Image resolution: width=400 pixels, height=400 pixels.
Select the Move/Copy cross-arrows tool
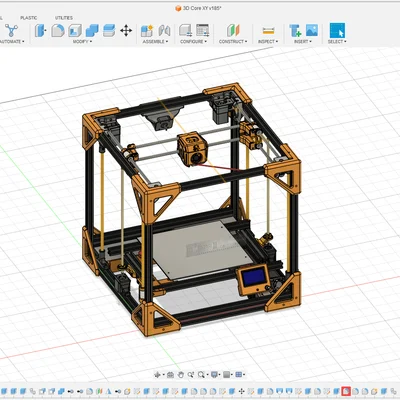(126, 30)
